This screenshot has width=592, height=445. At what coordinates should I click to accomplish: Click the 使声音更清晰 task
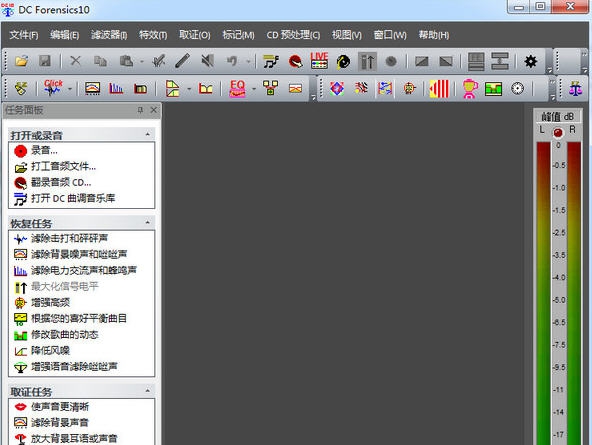tap(60, 407)
